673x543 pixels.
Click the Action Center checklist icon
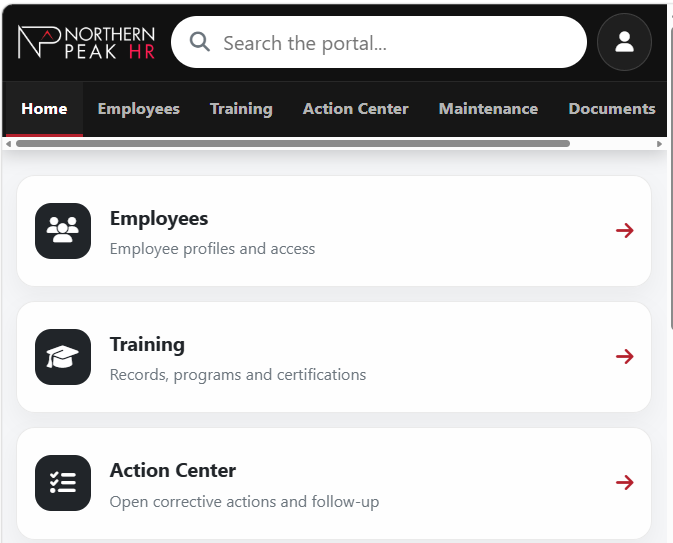pyautogui.click(x=63, y=483)
